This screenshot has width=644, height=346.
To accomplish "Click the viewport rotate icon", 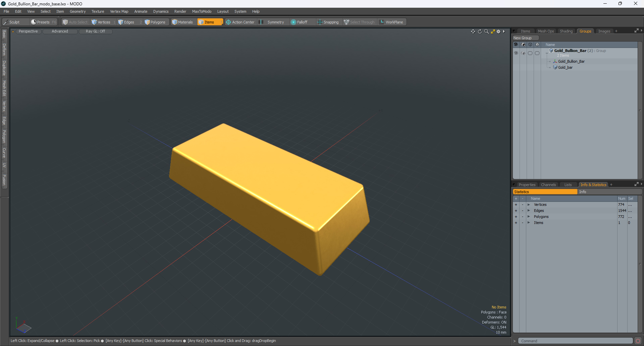I will [480, 32].
